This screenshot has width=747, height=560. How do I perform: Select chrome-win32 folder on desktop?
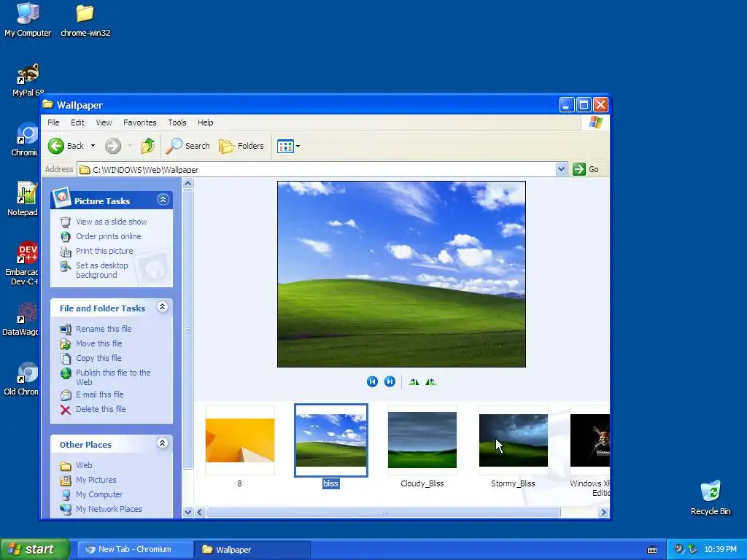coord(85,20)
